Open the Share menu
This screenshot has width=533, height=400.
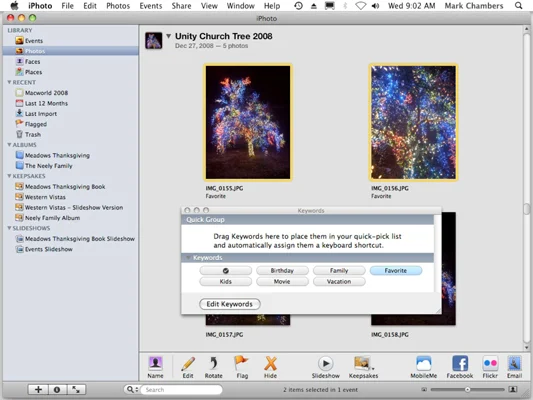point(181,6)
